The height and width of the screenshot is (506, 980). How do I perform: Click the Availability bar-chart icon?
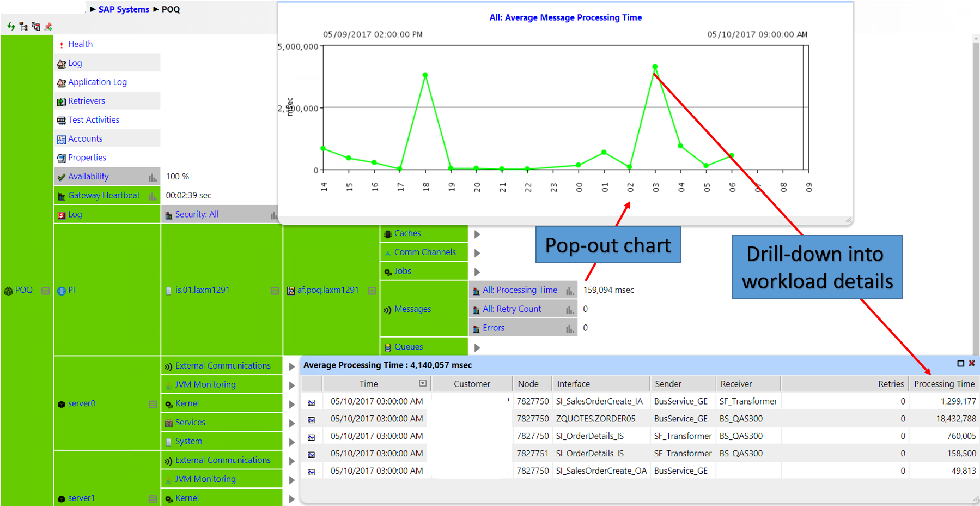(x=152, y=178)
